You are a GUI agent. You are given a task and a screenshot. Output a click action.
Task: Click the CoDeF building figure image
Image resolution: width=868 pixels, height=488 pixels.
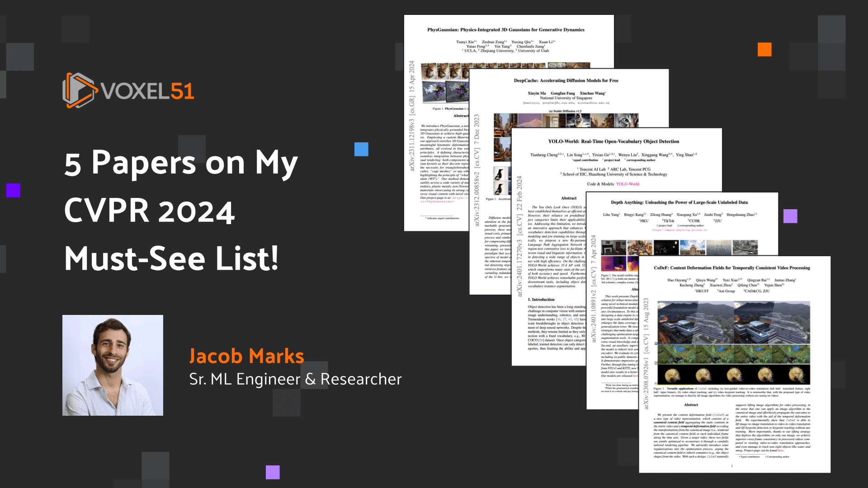pyautogui.click(x=733, y=322)
